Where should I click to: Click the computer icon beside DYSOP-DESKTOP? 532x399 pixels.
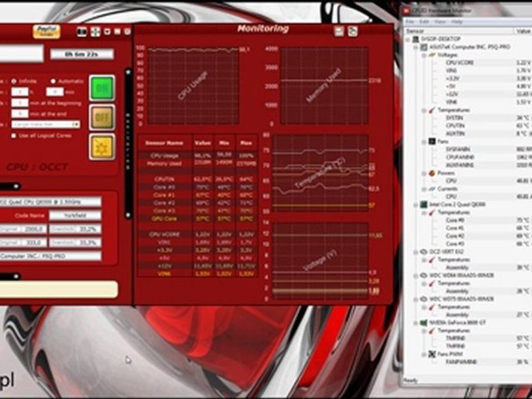click(416, 39)
